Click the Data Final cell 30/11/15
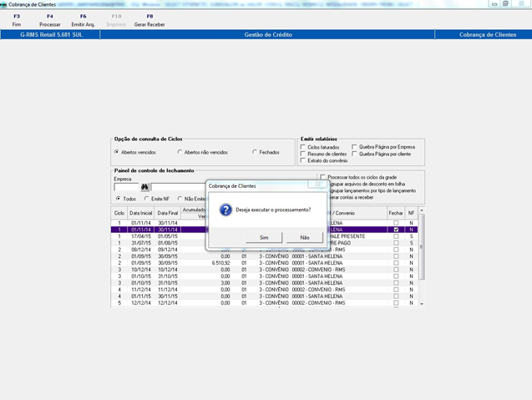The image size is (532, 400). point(168,296)
